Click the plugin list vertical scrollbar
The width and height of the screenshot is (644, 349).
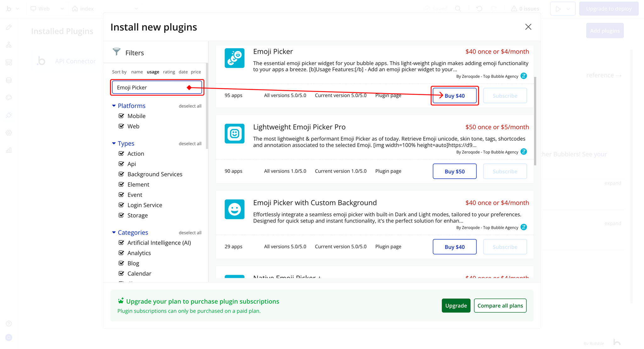[535, 121]
